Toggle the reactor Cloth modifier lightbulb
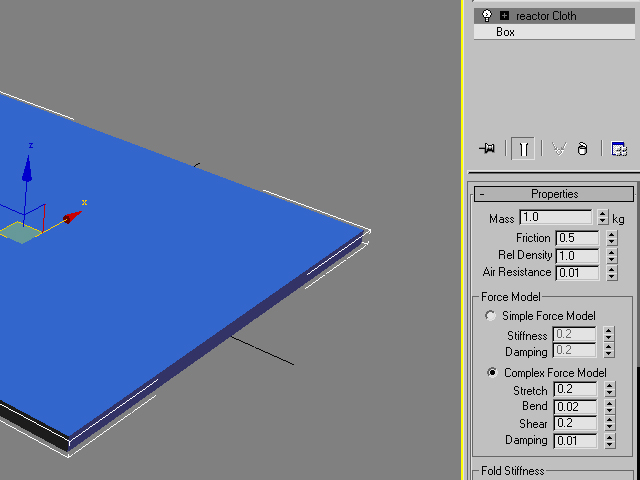Screen dimensions: 640x480 [487, 16]
